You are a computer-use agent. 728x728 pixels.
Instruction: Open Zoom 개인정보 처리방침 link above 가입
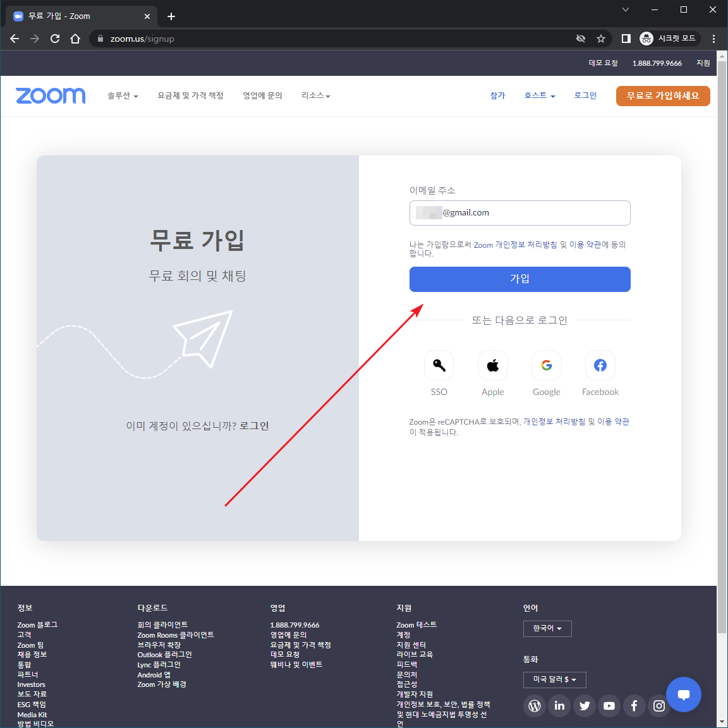[516, 245]
